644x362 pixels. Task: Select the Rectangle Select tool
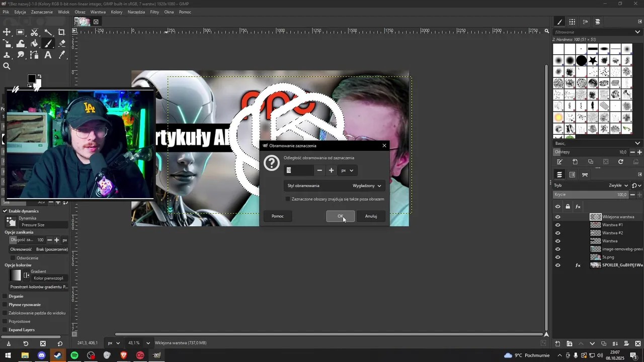pyautogui.click(x=21, y=32)
